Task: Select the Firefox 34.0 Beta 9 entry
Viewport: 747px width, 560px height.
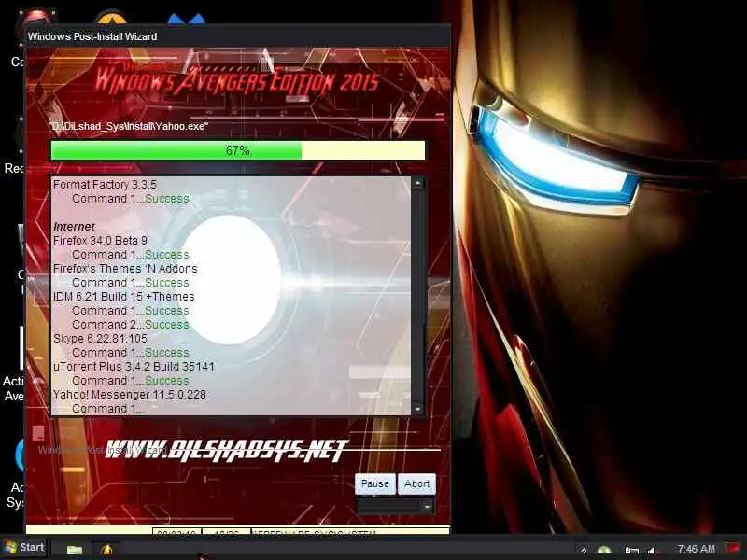Action: click(x=101, y=241)
